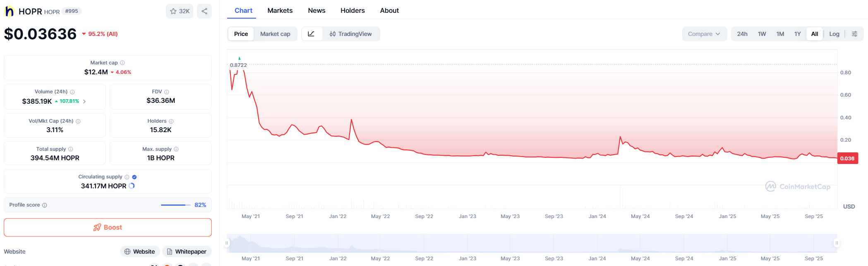Click the HOPR coin logo icon
The image size is (868, 266).
(9, 11)
